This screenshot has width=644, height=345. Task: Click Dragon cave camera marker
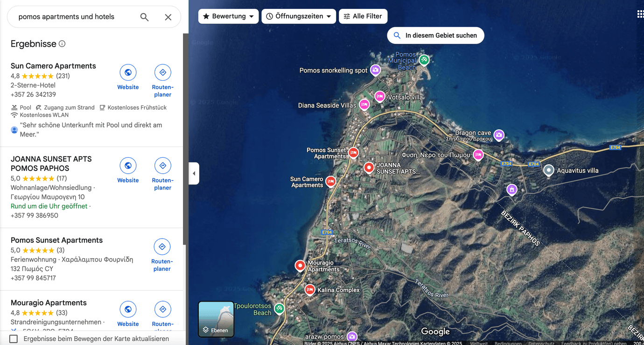click(x=499, y=135)
